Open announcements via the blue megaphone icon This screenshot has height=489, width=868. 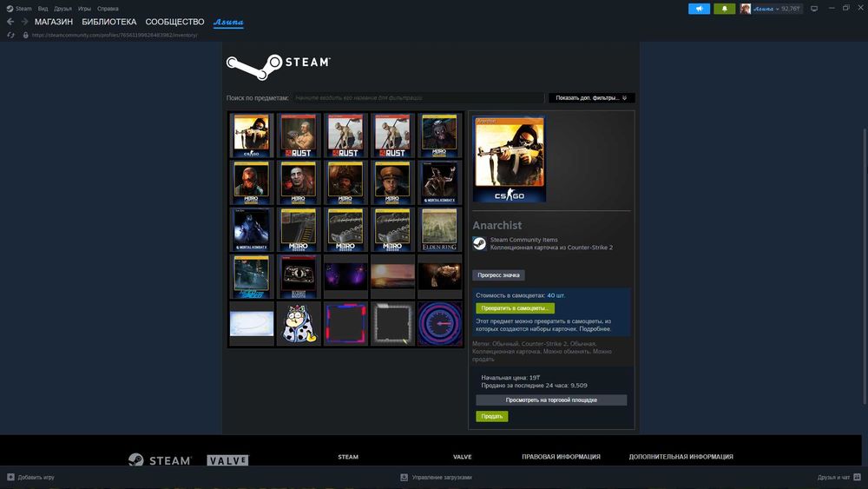699,9
